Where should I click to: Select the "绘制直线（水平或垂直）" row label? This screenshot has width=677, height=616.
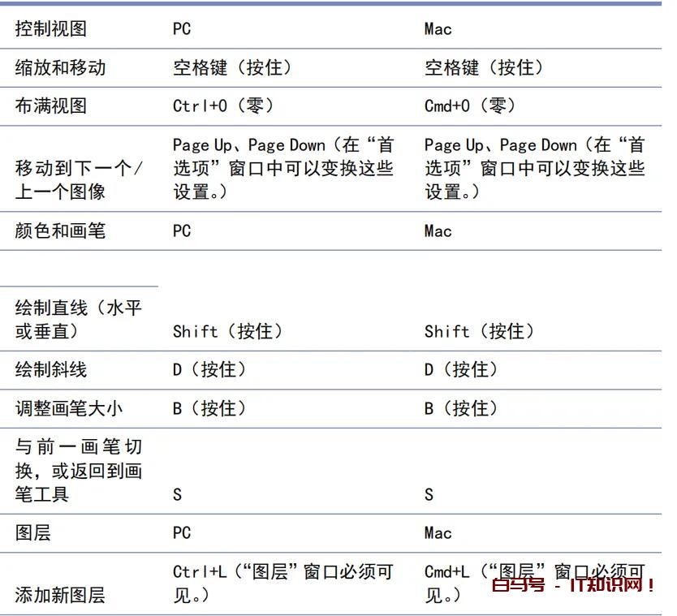79,320
